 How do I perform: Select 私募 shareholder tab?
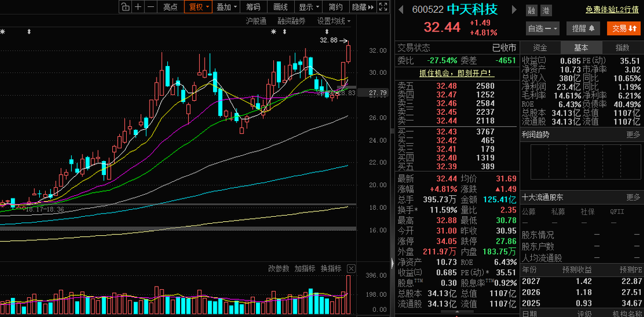(x=558, y=212)
